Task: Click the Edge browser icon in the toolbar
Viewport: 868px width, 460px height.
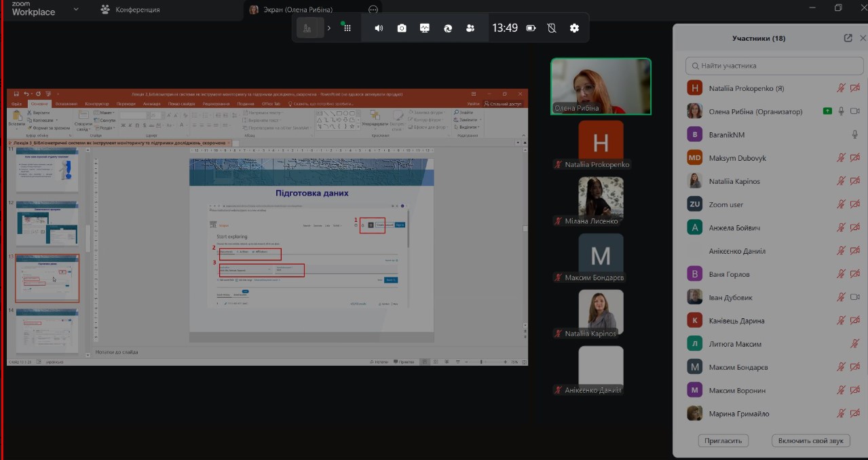Action: [448, 28]
